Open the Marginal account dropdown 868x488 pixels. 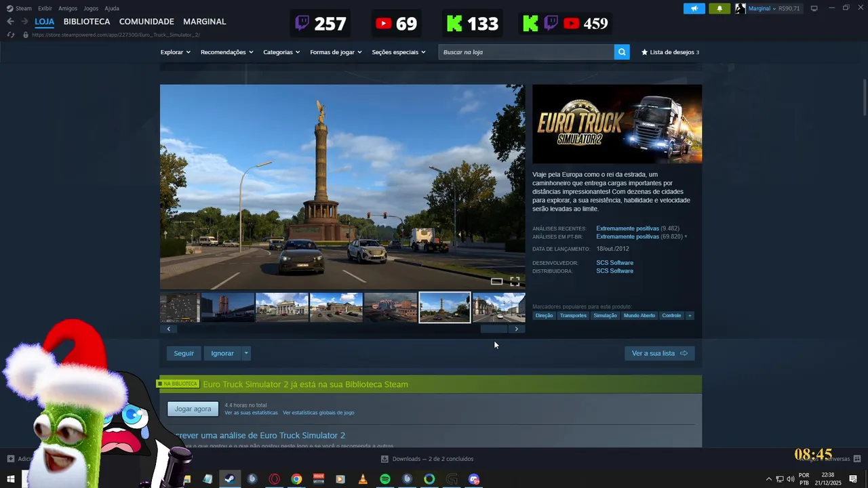[762, 8]
